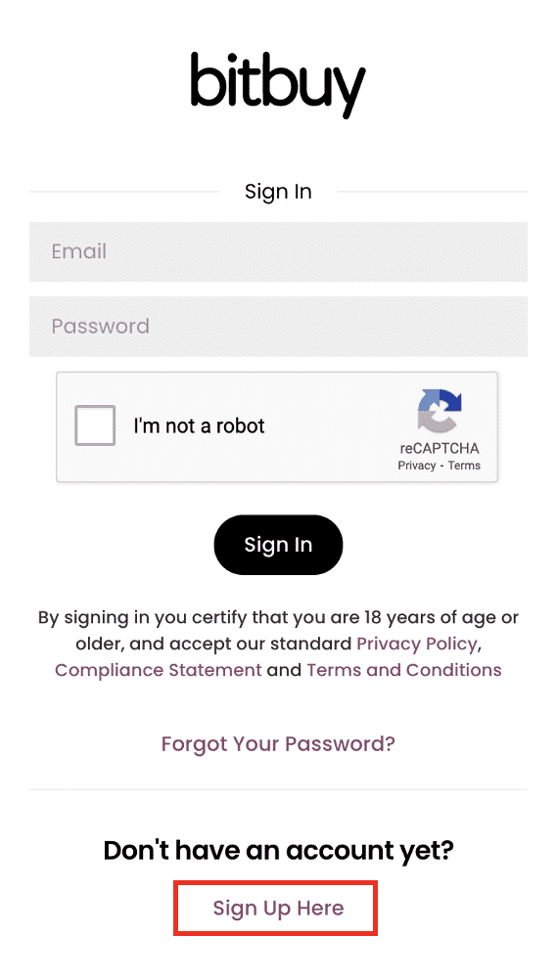Image resolution: width=556 pixels, height=980 pixels.
Task: Click the reCAPTCHA arrows logo
Action: (440, 411)
